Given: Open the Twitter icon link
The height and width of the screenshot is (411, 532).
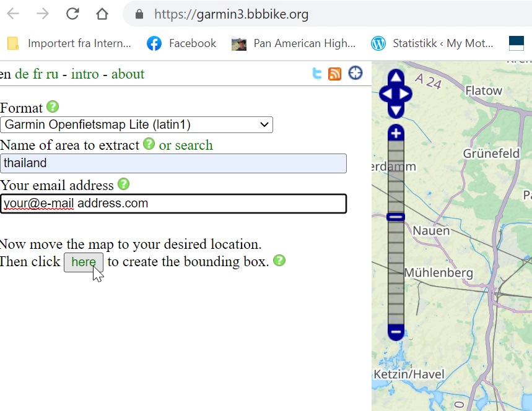Looking at the screenshot, I should coord(316,73).
